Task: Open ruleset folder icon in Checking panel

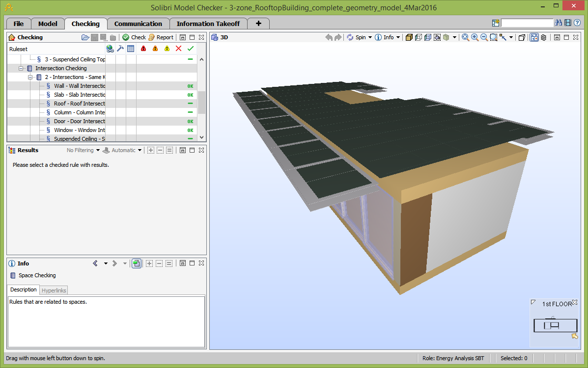Action: [x=85, y=37]
